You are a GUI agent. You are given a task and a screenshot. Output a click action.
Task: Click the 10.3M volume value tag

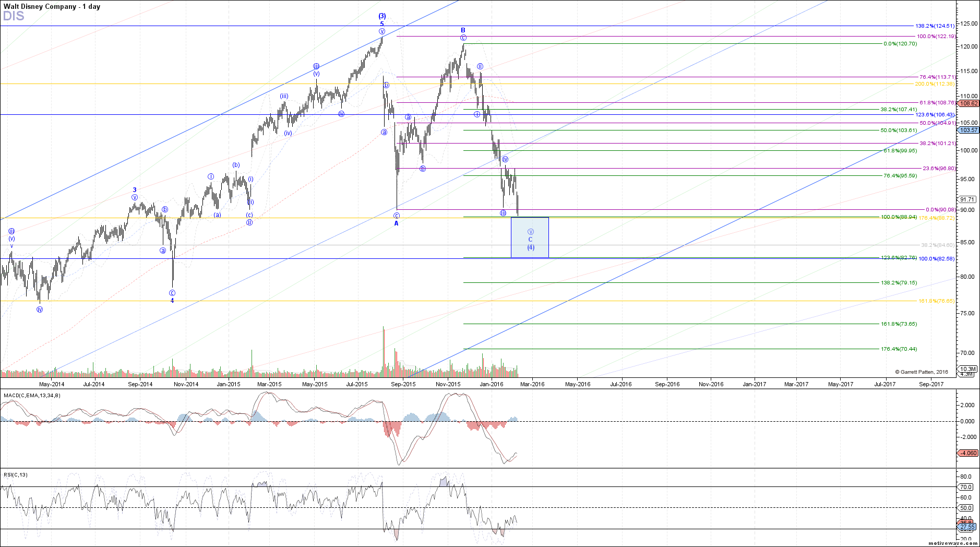coord(967,369)
